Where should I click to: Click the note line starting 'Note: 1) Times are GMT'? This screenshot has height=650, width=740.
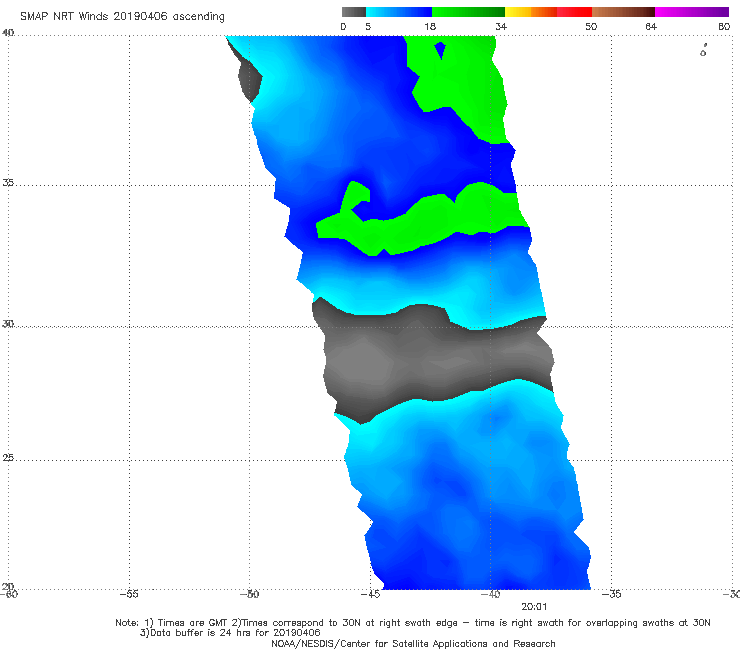(x=412, y=623)
